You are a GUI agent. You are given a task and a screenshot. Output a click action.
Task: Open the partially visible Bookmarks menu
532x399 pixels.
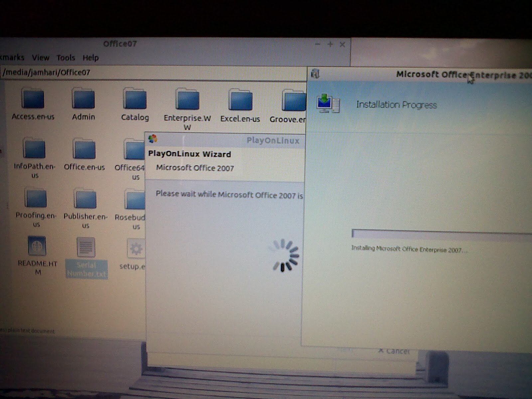click(x=12, y=57)
